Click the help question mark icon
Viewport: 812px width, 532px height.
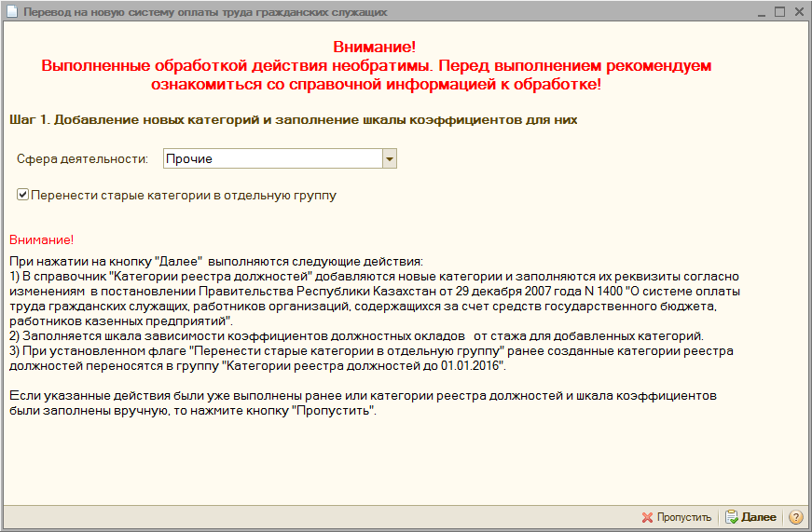[x=795, y=517]
